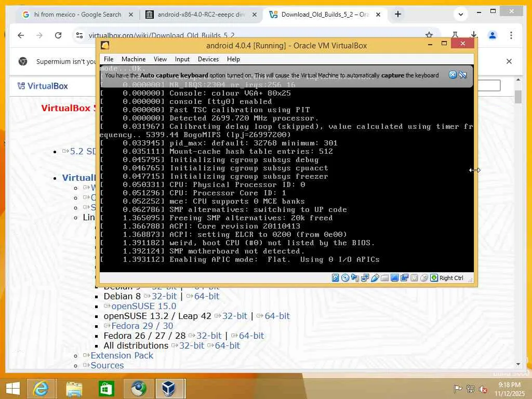Open the browser downloads icon
The image size is (532, 399).
474,35
